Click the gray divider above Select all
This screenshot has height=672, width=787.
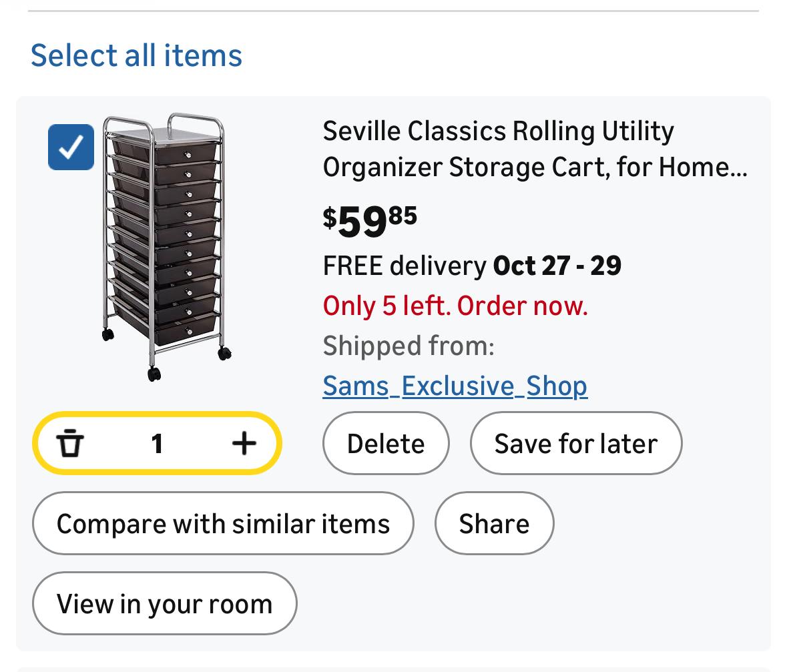394,11
